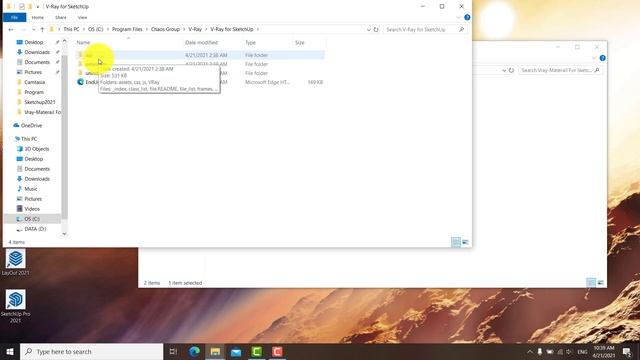Open the Windows Start menu
This screenshot has height=360, width=640.
[x=10, y=351]
